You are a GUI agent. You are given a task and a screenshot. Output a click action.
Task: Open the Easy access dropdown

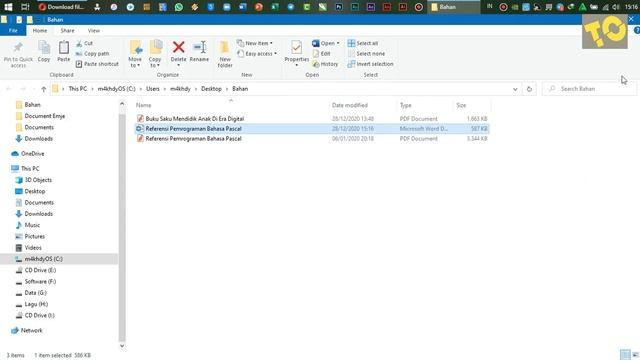(x=257, y=53)
